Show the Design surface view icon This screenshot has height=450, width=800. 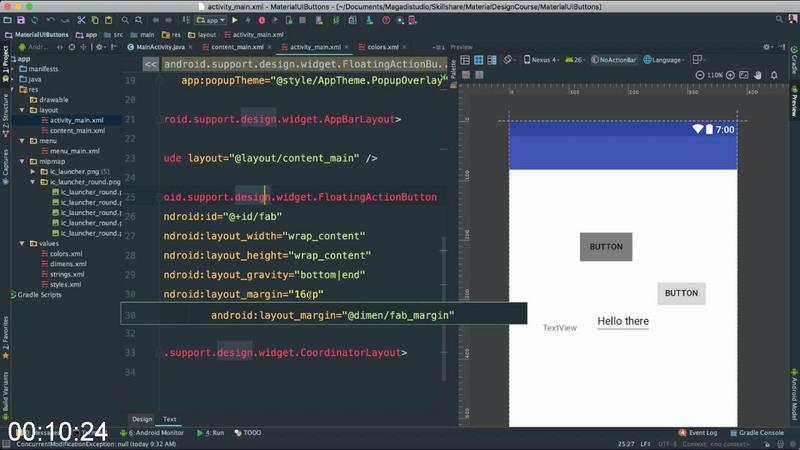(465, 60)
